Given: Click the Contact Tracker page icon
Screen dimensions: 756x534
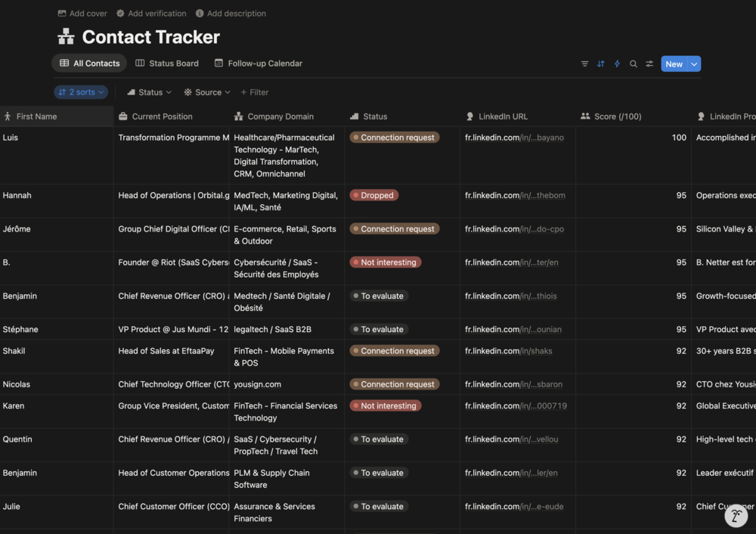Looking at the screenshot, I should coord(65,36).
